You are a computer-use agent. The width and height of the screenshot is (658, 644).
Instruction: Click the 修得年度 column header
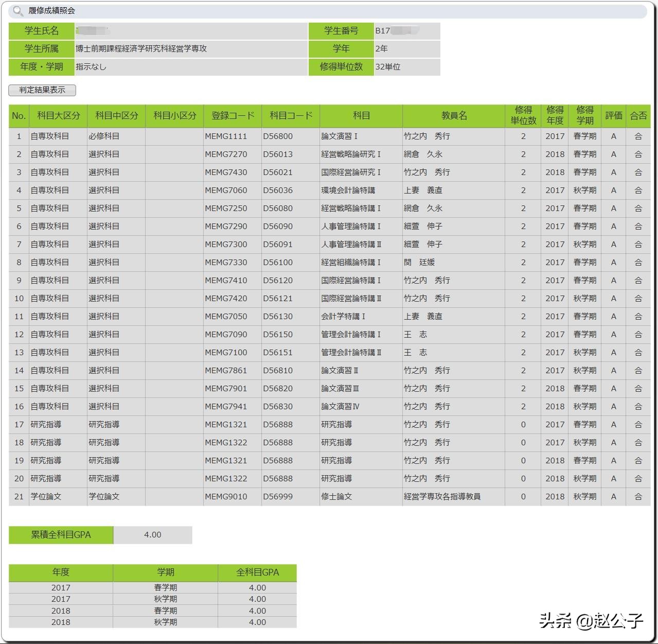click(x=555, y=116)
